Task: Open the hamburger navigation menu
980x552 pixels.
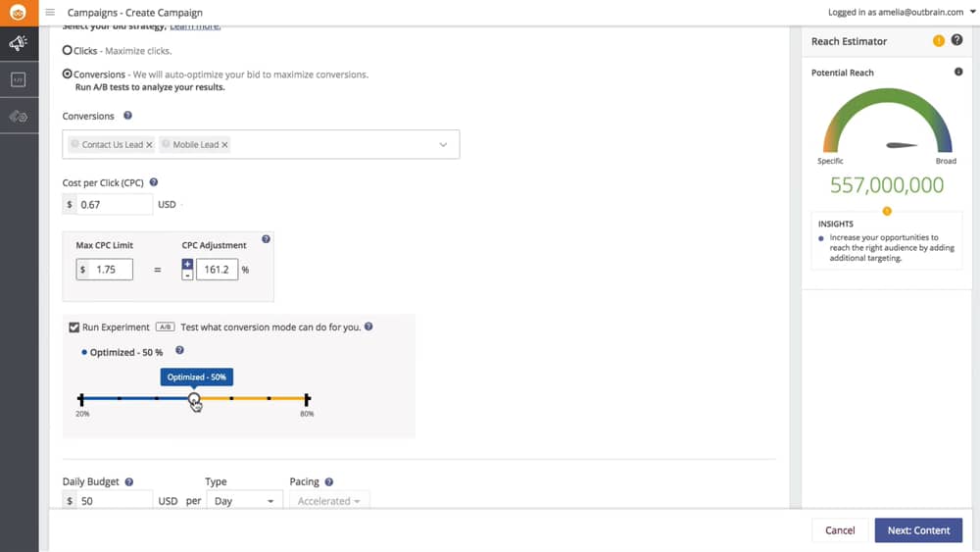Action: click(50, 13)
